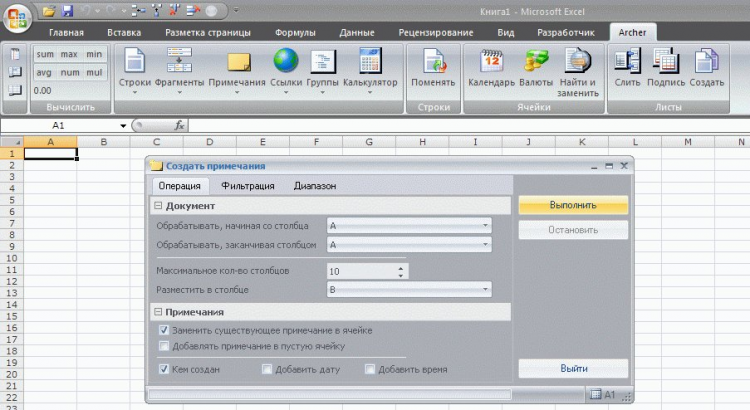Click the sum calculation button
Viewport: 750px width, 410px height.
(x=45, y=54)
